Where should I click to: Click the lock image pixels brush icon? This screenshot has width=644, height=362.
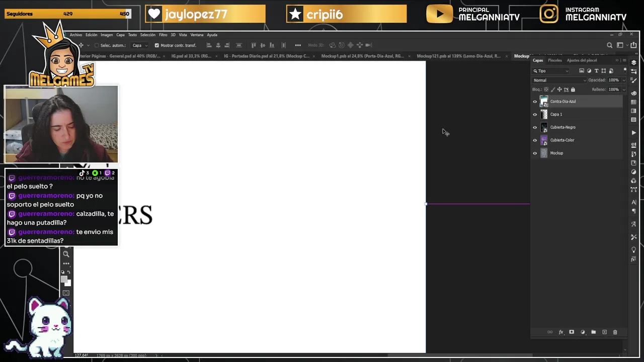coord(553,89)
